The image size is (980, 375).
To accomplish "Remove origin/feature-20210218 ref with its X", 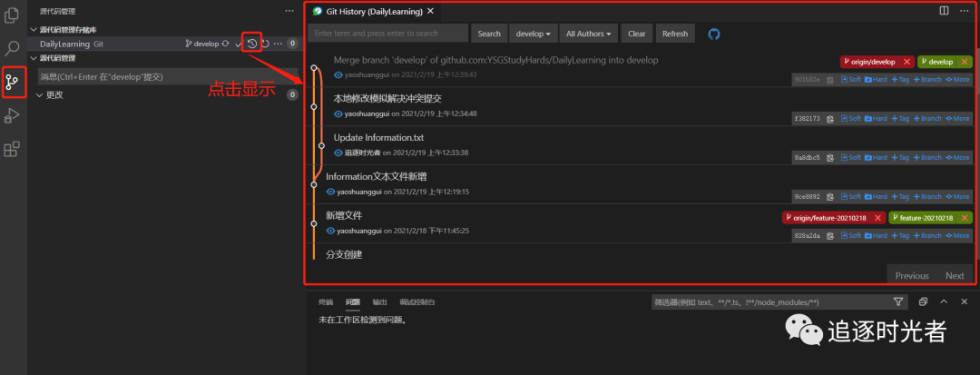I will pos(877,218).
